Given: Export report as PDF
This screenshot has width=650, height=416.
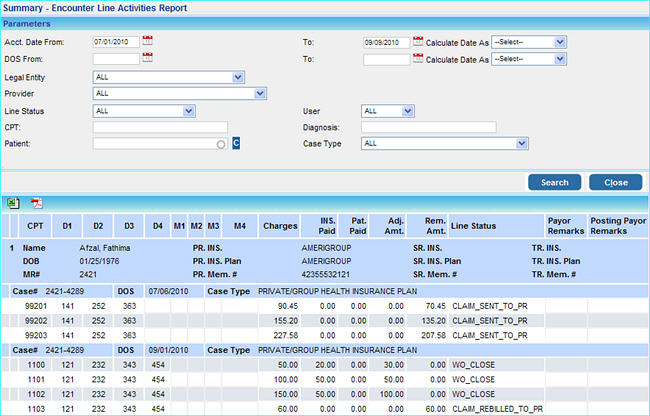Looking at the screenshot, I should point(36,202).
